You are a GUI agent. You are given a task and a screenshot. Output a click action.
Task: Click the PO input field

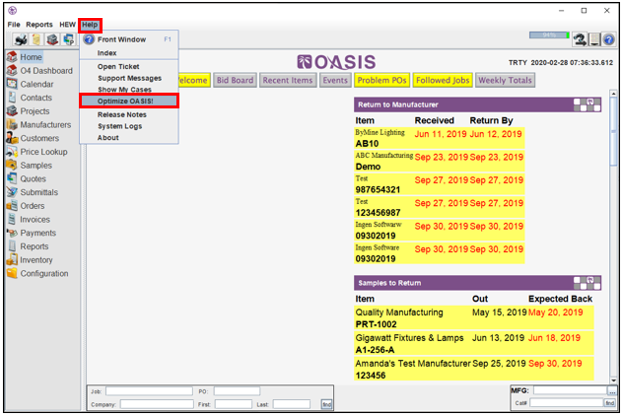click(237, 391)
